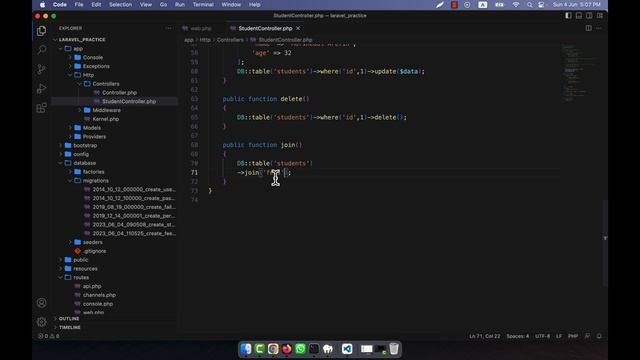Click the feedback icon in status bar

coord(587,336)
